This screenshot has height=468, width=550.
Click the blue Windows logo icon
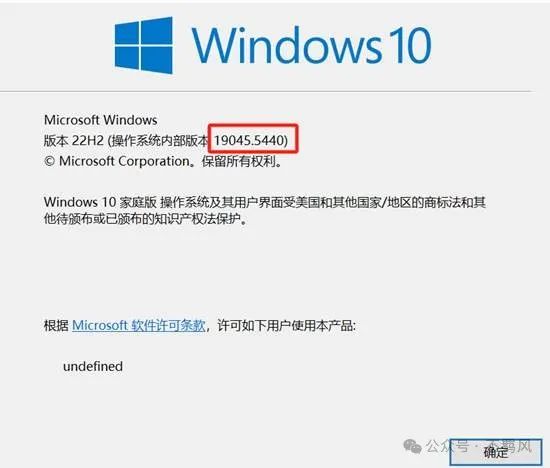coord(144,45)
